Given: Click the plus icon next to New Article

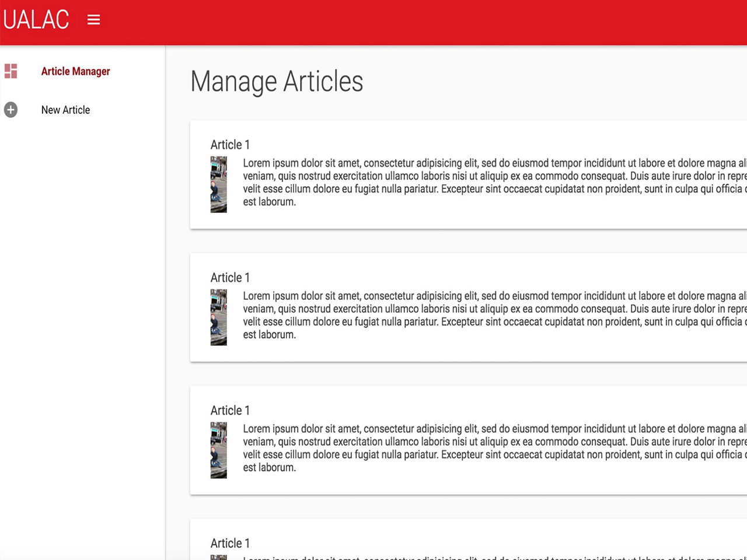Looking at the screenshot, I should tap(11, 110).
